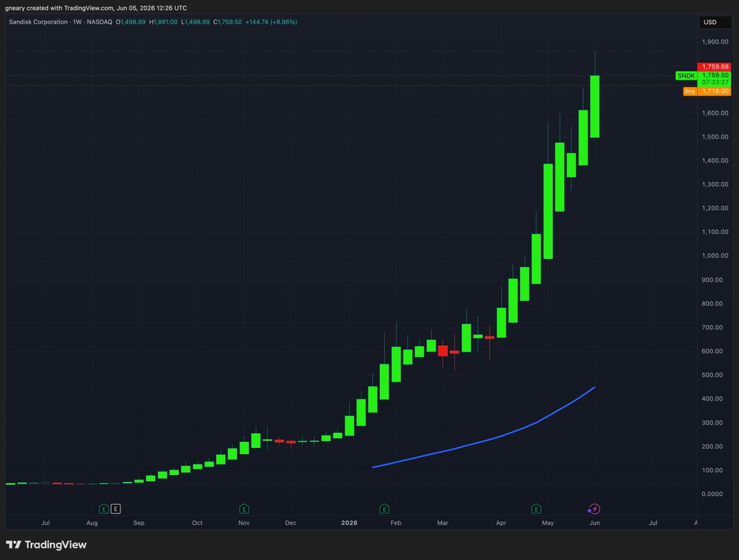Click the open value O1,498.99
Image resolution: width=739 pixels, height=560 pixels.
click(x=130, y=22)
